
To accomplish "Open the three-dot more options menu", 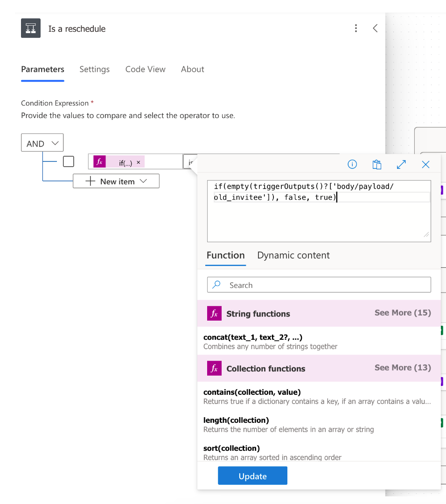I will point(356,28).
